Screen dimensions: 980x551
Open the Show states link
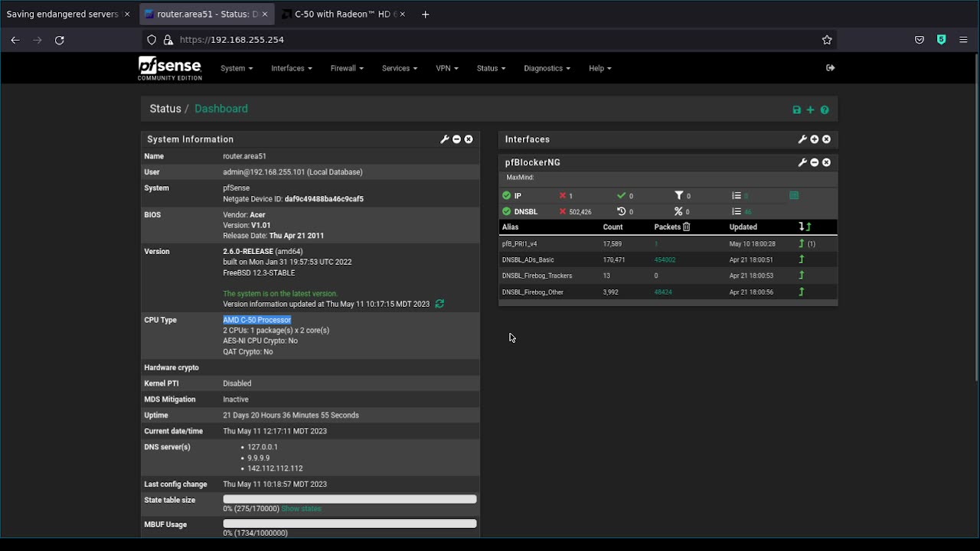click(301, 509)
